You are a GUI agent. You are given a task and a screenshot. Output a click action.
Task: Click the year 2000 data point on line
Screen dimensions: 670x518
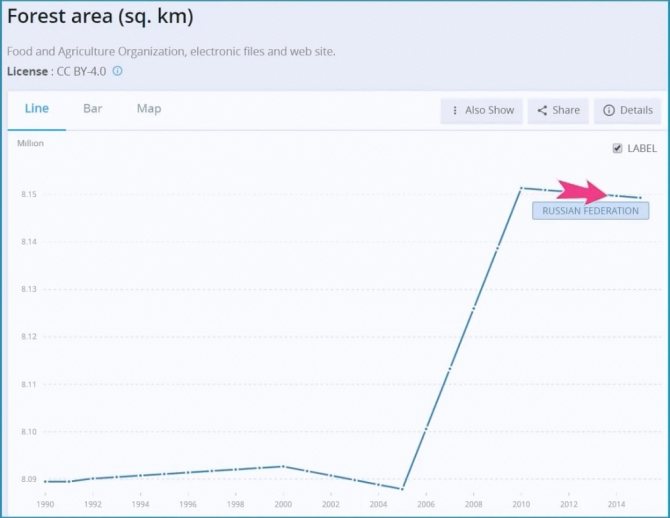pos(284,466)
